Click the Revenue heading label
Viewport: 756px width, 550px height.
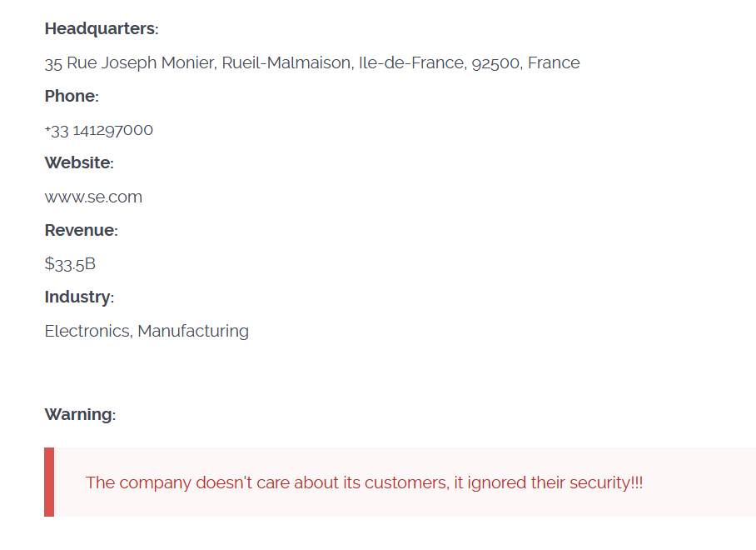click(x=81, y=231)
